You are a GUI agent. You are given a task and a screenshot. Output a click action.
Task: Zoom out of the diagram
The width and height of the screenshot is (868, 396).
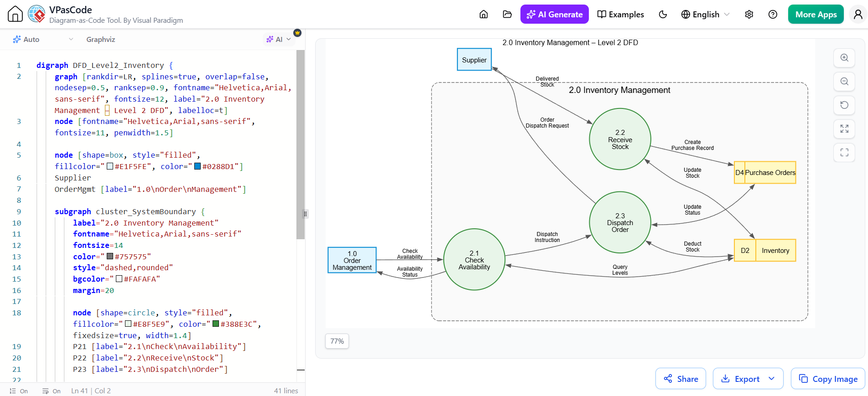click(x=844, y=82)
